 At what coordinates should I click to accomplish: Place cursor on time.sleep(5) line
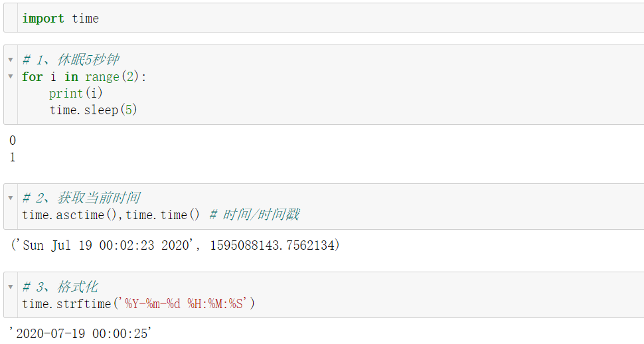click(x=93, y=110)
